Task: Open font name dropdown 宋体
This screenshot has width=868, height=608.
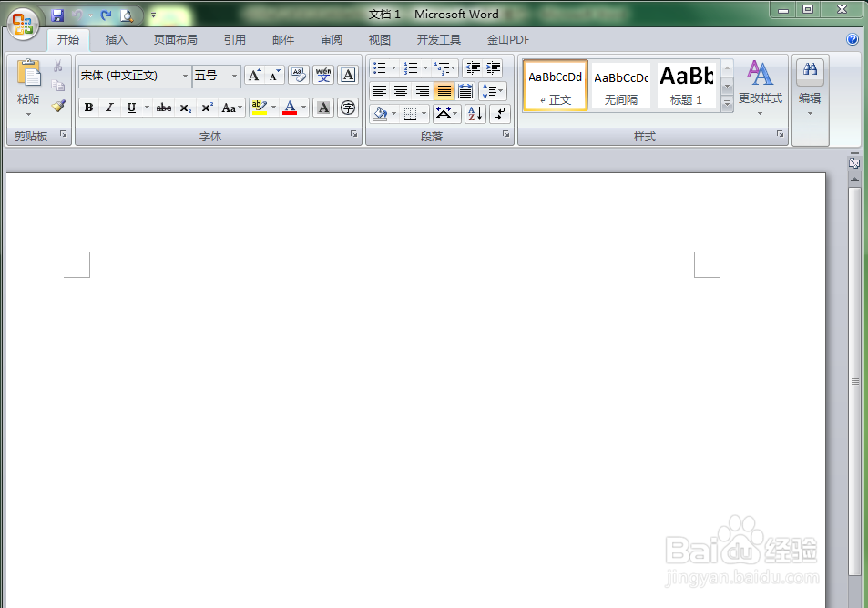Action: (x=185, y=76)
